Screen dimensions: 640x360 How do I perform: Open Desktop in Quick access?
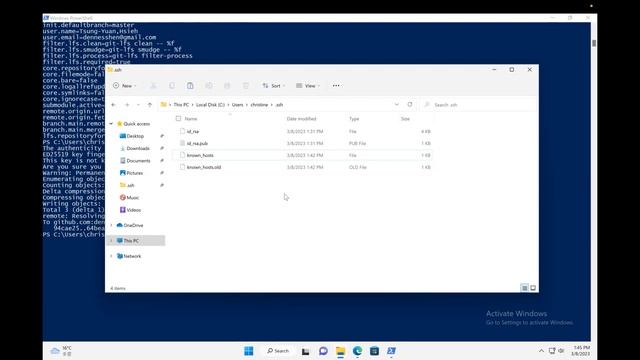pyautogui.click(x=135, y=136)
